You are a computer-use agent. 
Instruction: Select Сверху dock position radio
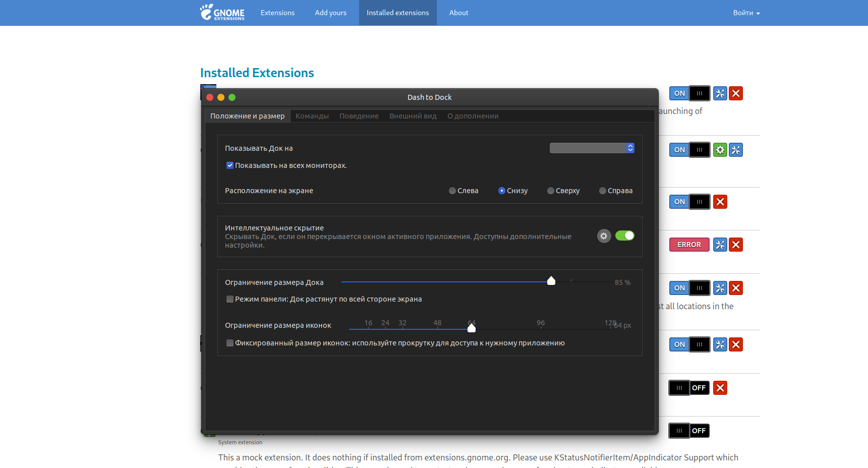(551, 191)
